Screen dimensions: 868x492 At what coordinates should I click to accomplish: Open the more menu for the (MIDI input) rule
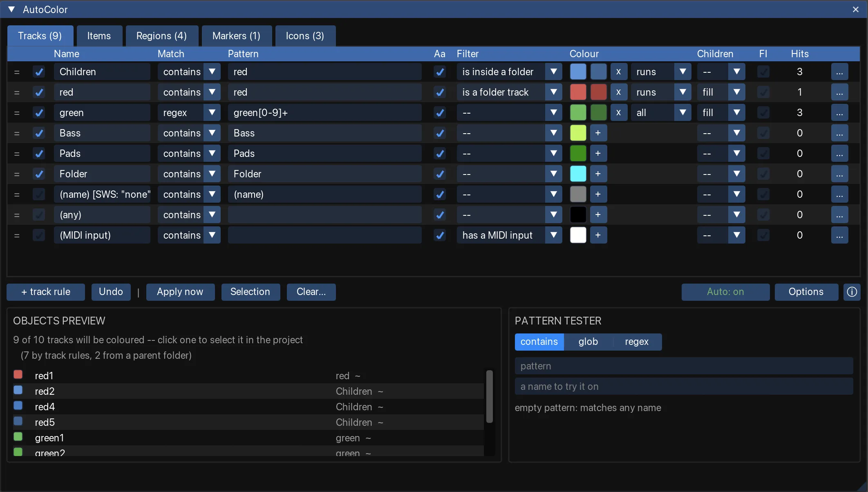pos(839,235)
